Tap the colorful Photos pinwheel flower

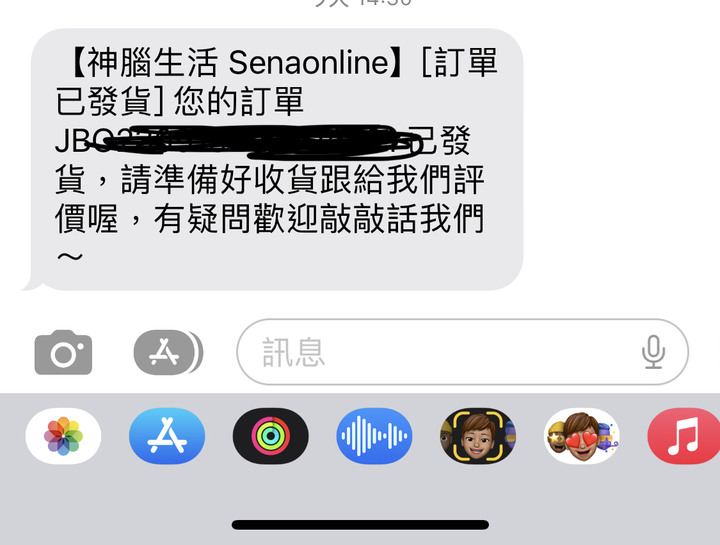(63, 436)
